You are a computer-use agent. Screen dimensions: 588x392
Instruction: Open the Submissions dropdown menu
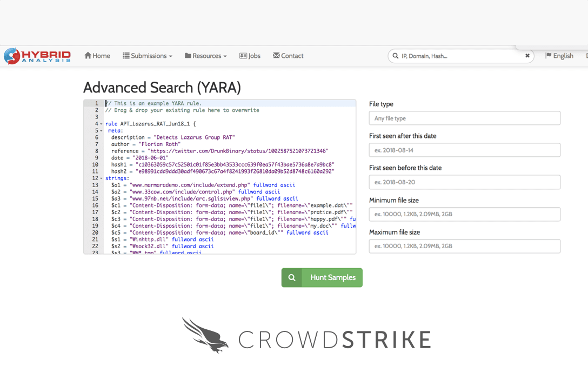tap(148, 56)
